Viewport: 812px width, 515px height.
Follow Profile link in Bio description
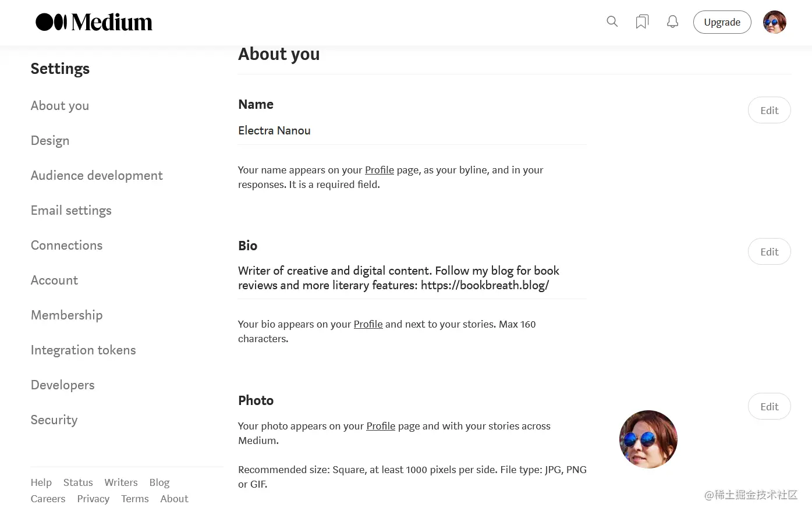click(x=368, y=324)
